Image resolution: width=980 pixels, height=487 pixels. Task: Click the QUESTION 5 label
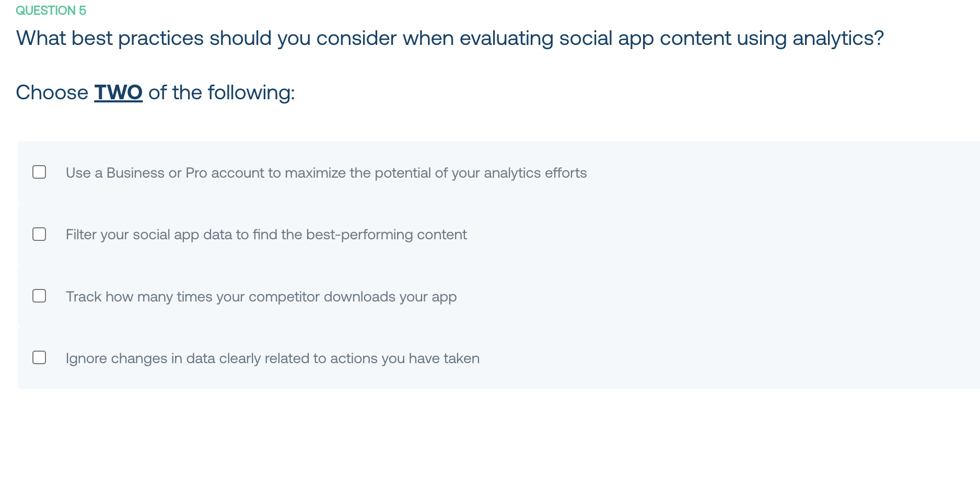[x=51, y=10]
